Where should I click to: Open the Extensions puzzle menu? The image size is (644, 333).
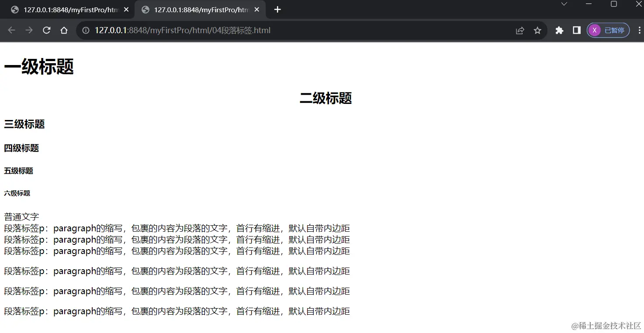coord(559,30)
